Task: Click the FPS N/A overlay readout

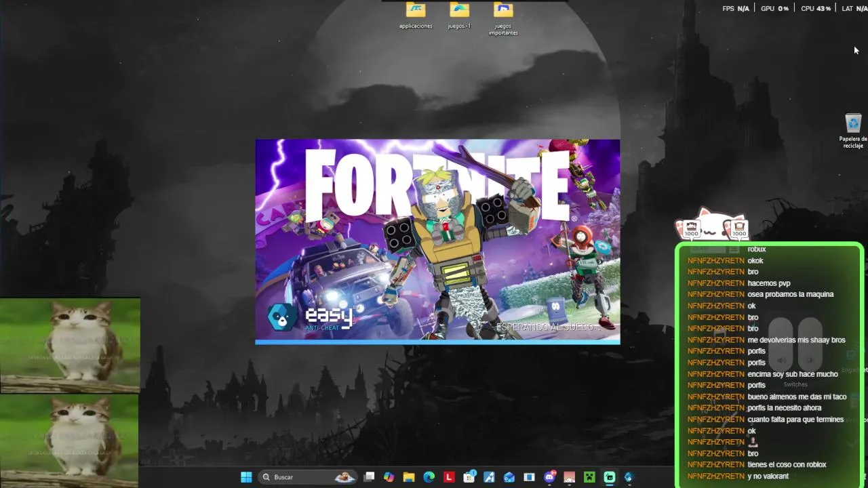Action: pos(736,9)
